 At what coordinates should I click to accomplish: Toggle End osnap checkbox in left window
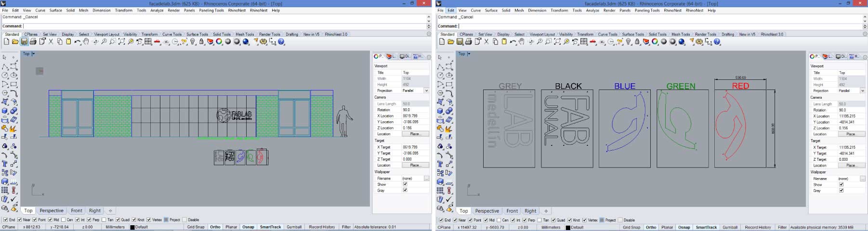coord(4,220)
